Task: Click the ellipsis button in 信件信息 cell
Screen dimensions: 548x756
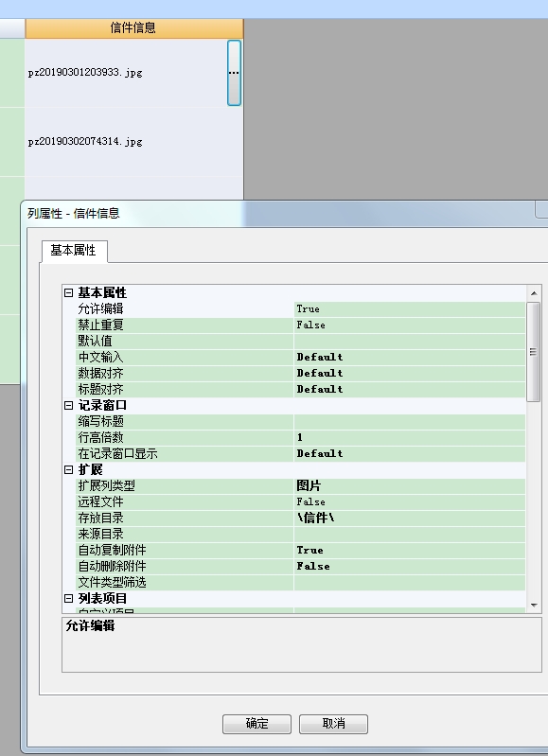Action: [x=234, y=73]
